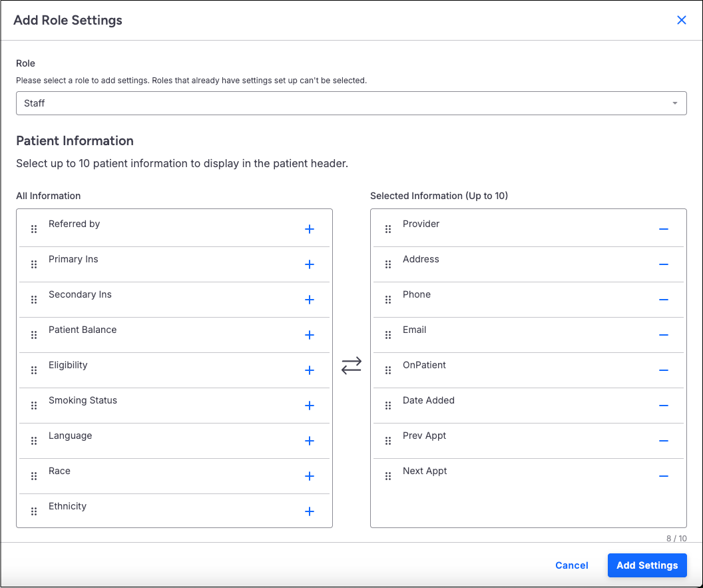Image resolution: width=703 pixels, height=588 pixels.
Task: Click the Race drag handle
Action: coord(34,476)
